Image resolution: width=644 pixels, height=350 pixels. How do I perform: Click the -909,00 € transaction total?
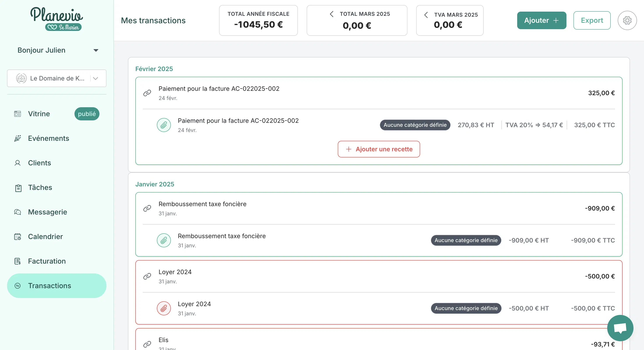[600, 208]
